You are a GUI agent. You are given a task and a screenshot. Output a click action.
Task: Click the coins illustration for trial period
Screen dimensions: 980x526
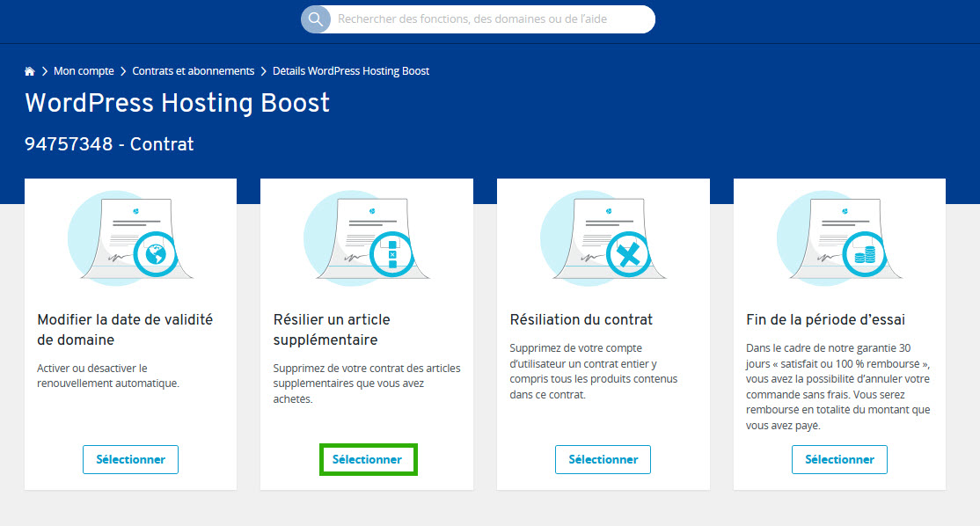click(x=838, y=238)
